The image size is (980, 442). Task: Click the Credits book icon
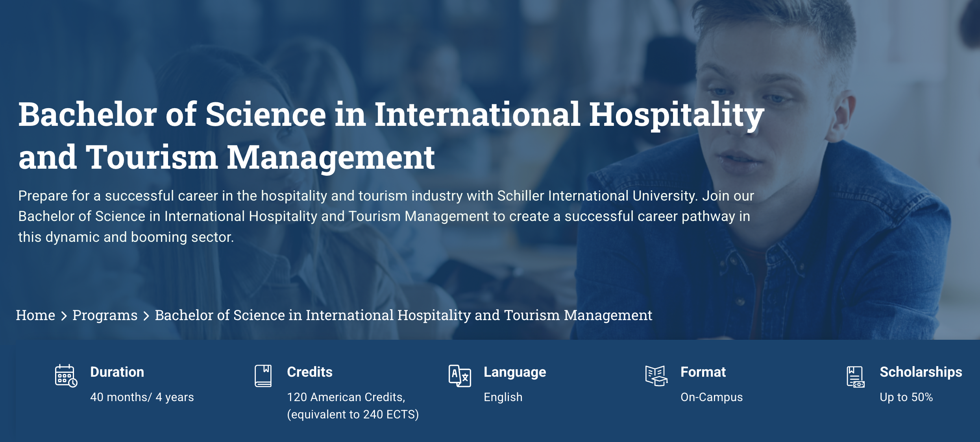[x=263, y=376]
